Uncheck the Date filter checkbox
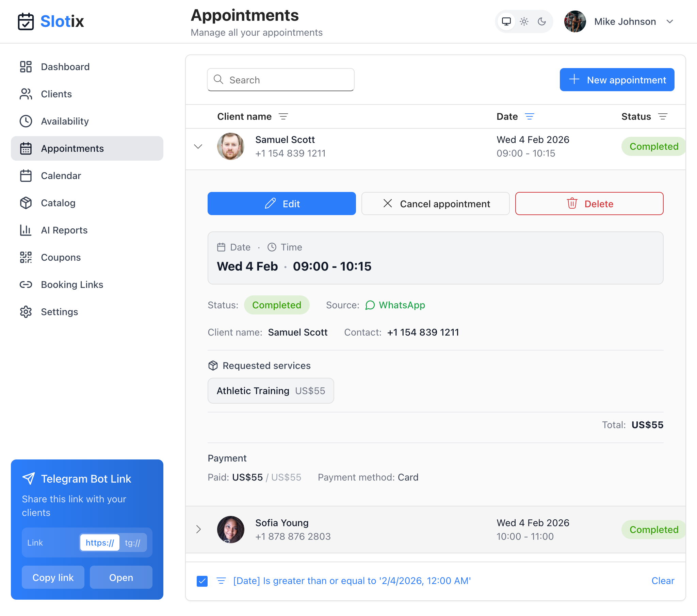The image size is (697, 616). coord(202,581)
